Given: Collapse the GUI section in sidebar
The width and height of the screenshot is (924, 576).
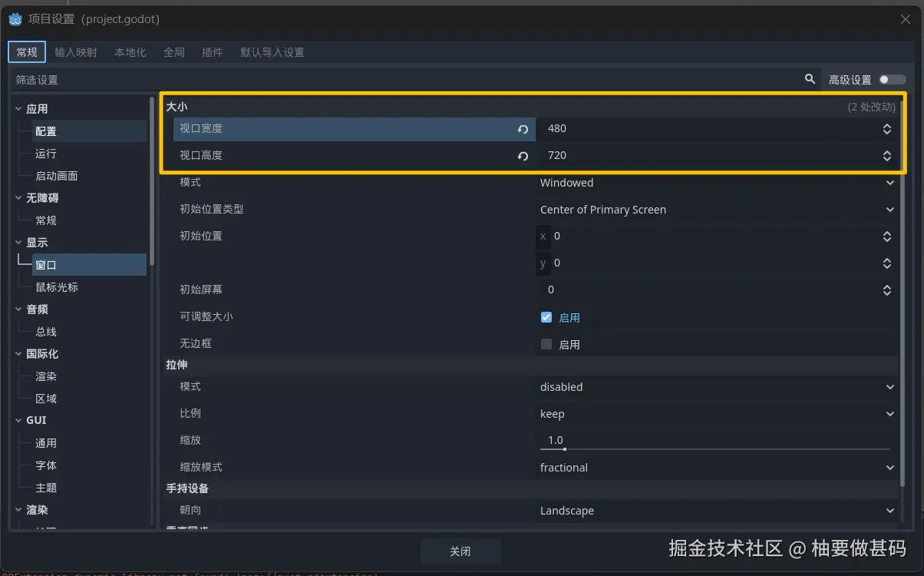Looking at the screenshot, I should (17, 420).
